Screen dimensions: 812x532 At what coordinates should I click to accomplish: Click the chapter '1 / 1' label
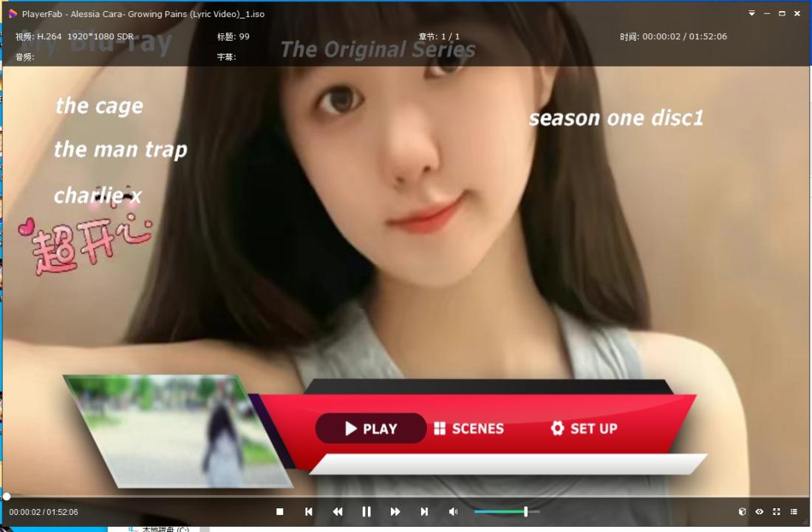click(450, 37)
